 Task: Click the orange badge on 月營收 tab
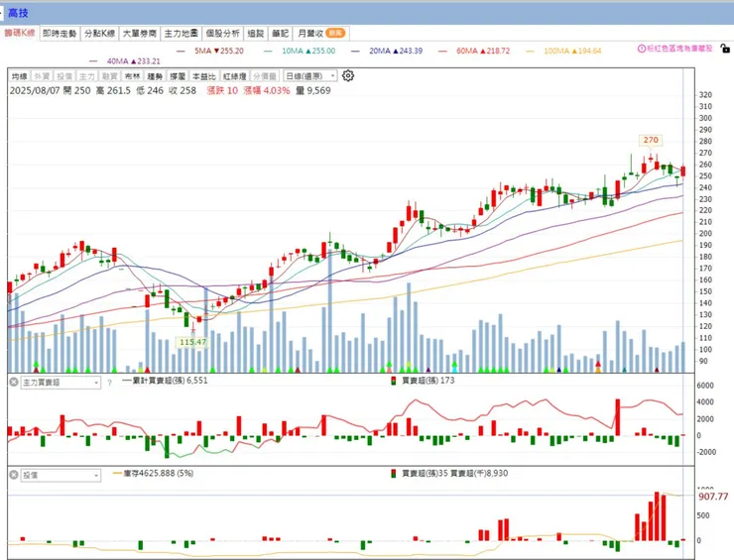click(335, 34)
